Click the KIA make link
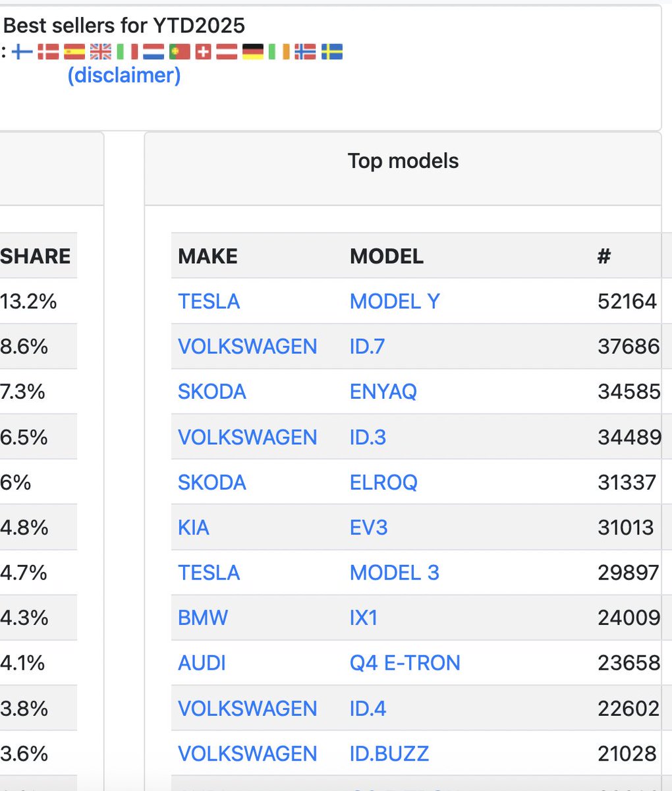The width and height of the screenshot is (672, 791). click(194, 527)
